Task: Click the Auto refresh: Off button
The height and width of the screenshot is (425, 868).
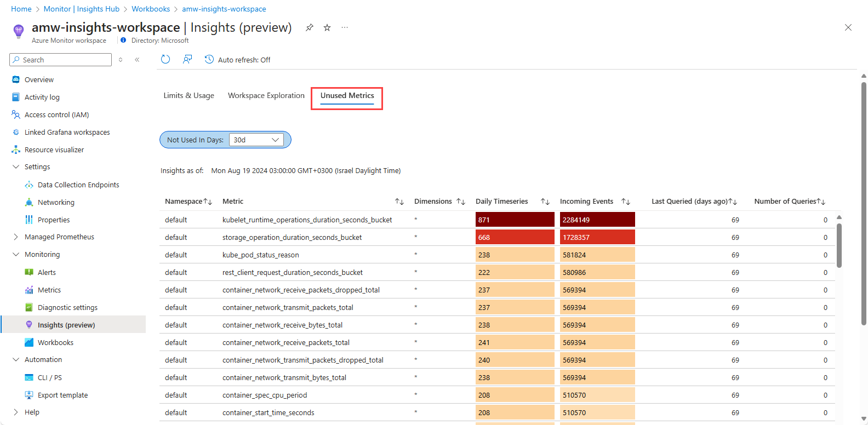Action: coord(238,60)
